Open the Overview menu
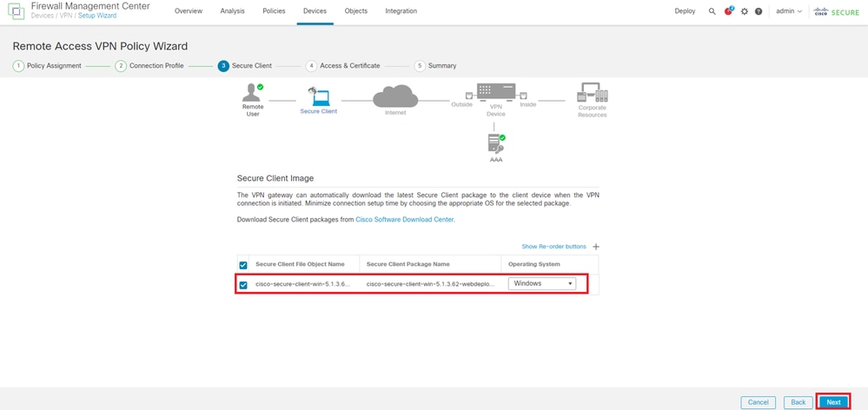 (189, 11)
